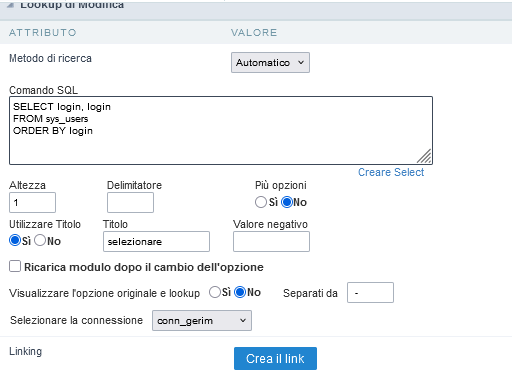This screenshot has width=512, height=372.
Task: Check Ricarica modulo dopo il cambio dell'opzione
Action: pyautogui.click(x=15, y=266)
